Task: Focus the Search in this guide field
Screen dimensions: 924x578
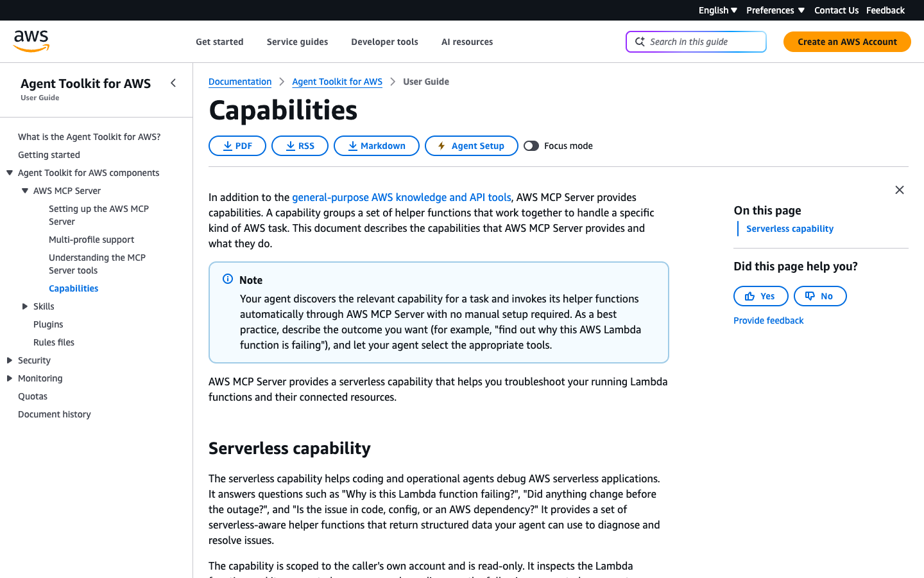Action: coord(696,42)
